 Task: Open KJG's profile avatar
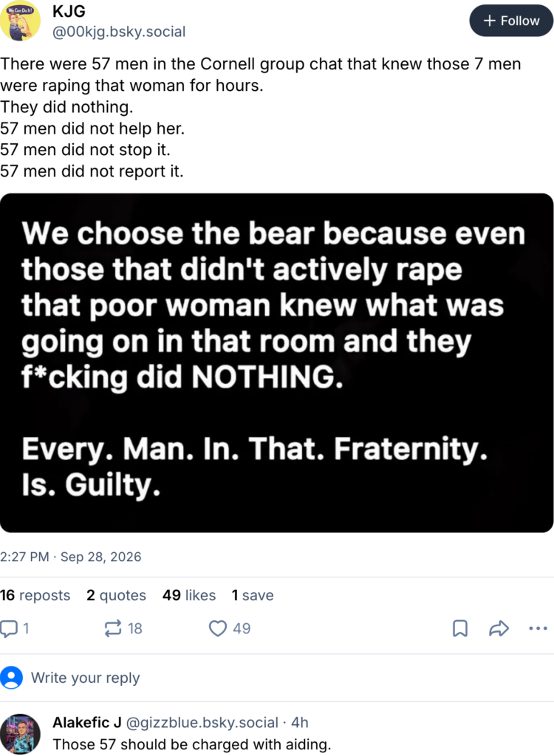click(x=20, y=21)
